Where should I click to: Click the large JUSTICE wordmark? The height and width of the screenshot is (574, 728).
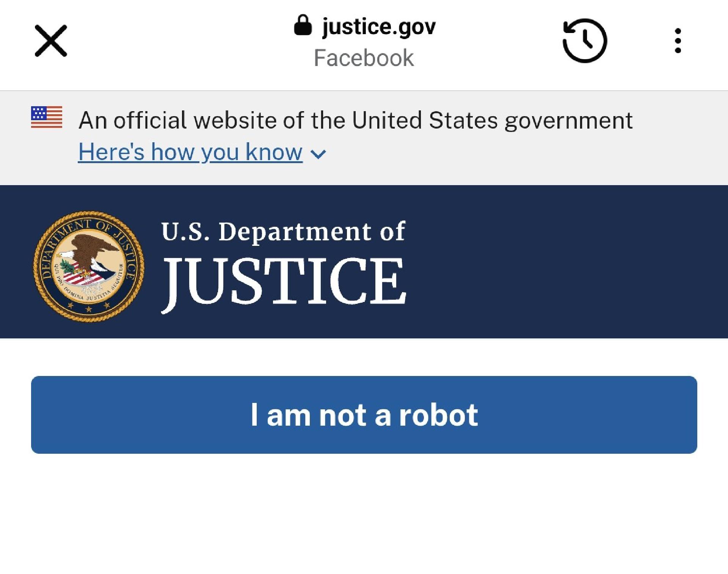pos(284,281)
